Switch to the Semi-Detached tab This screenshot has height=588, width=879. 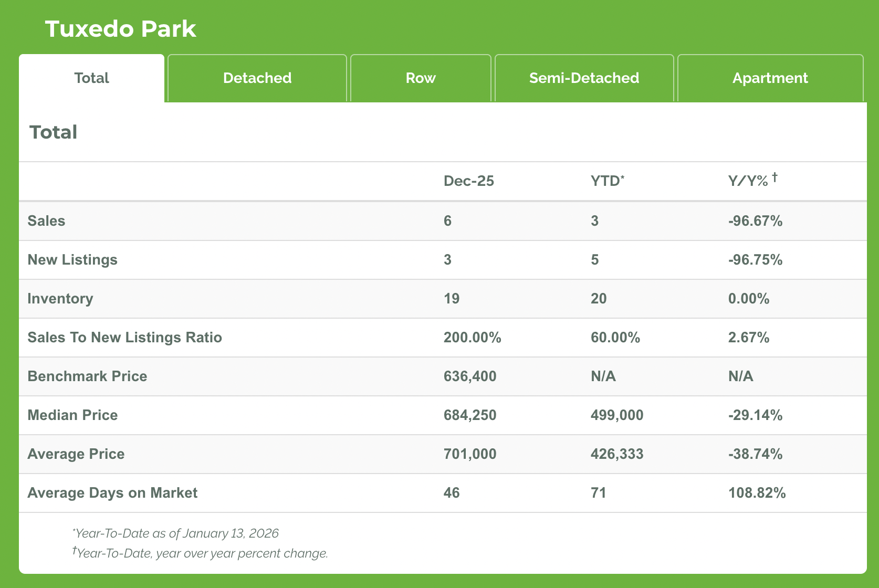click(x=584, y=78)
